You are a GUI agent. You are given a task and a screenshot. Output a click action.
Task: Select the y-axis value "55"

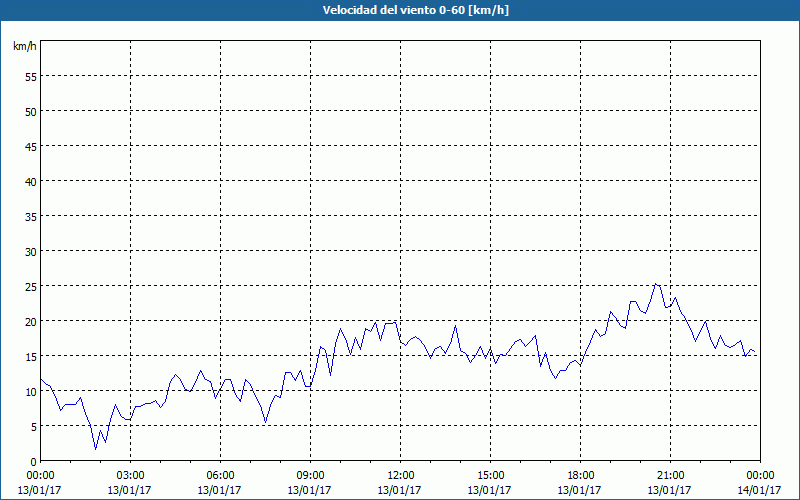click(x=31, y=77)
